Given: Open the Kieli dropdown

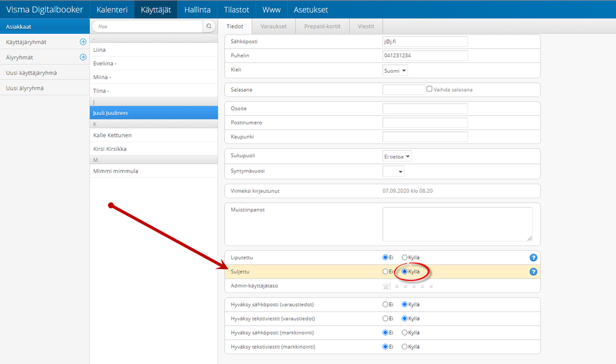Looking at the screenshot, I should (x=395, y=71).
